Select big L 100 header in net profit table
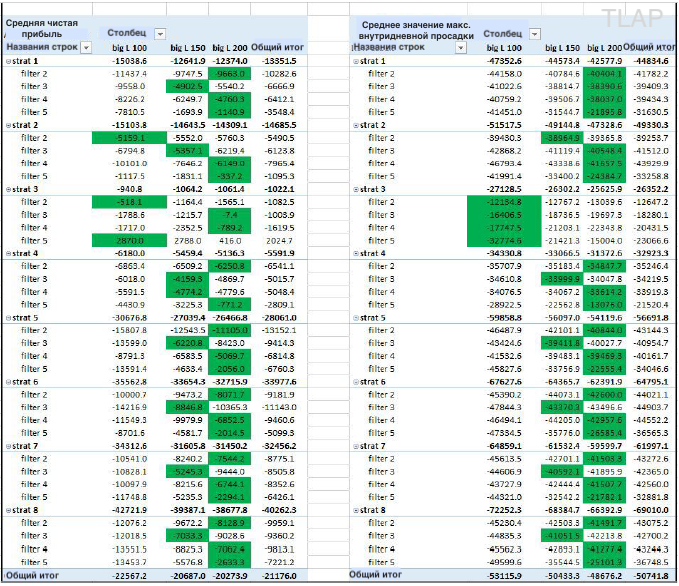Screen dimensions: 679x586 (x=129, y=48)
